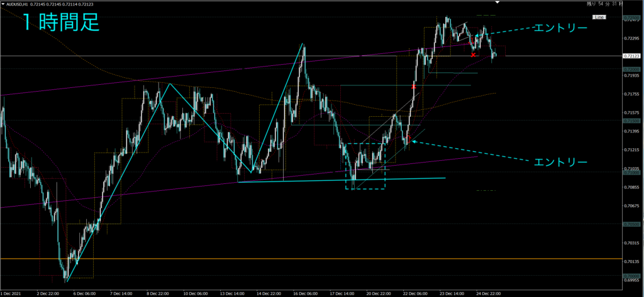The width and height of the screenshot is (644, 297).
Task: Click the 0.71500 price level label
Action: pyautogui.click(x=631, y=120)
